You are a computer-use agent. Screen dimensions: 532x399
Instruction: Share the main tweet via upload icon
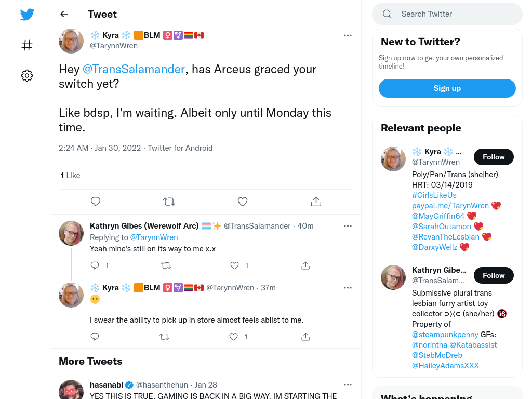(316, 202)
